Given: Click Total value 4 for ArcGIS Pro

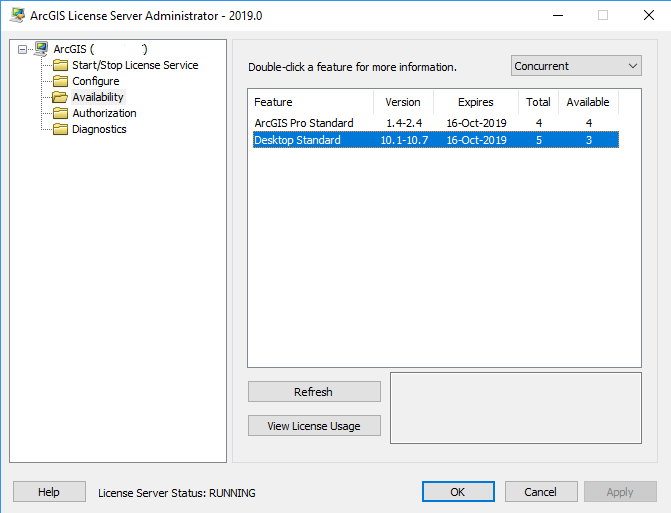Looking at the screenshot, I should pyautogui.click(x=539, y=123).
